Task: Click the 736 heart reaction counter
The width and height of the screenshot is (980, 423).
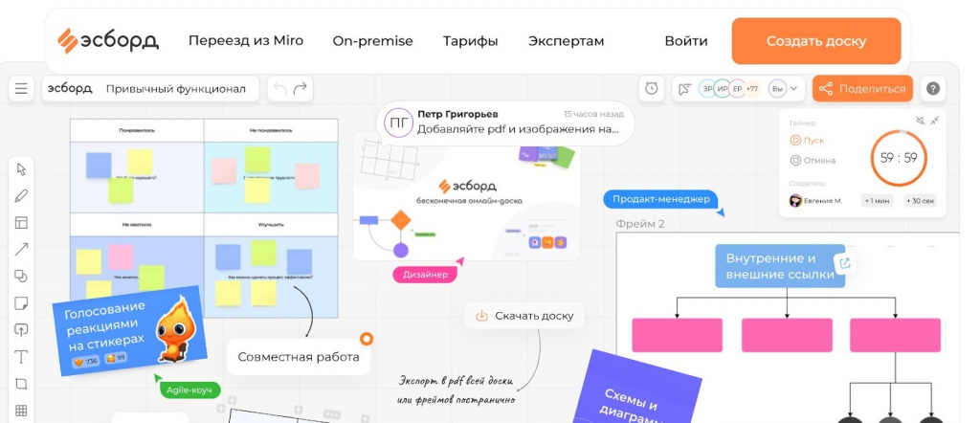Action: pos(86,361)
